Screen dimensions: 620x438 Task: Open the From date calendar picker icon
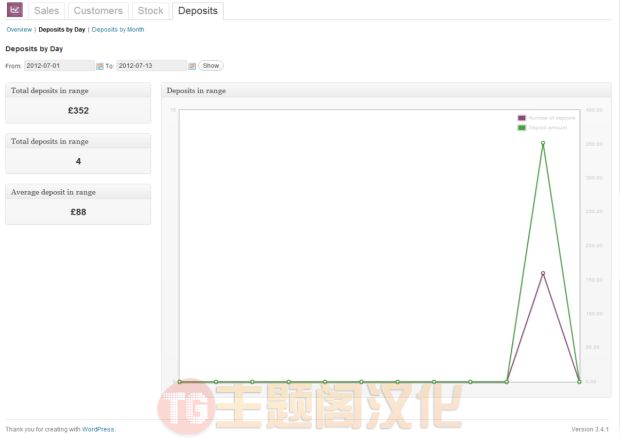coord(100,66)
